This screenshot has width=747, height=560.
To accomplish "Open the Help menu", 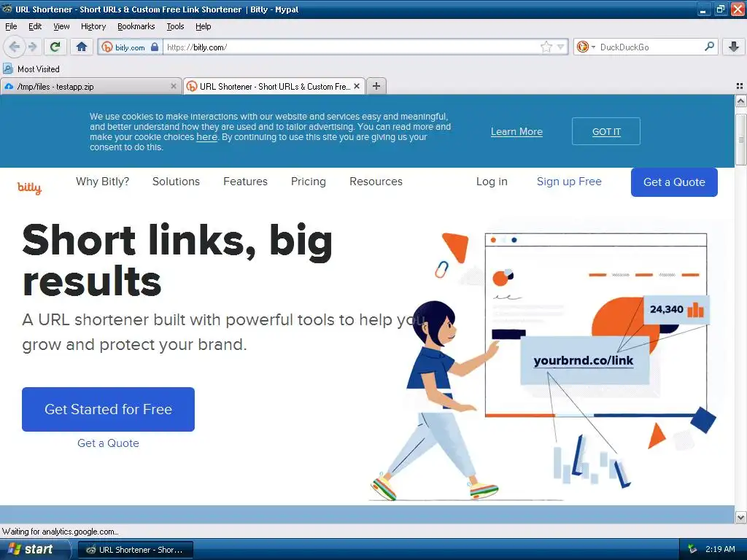I will [203, 26].
